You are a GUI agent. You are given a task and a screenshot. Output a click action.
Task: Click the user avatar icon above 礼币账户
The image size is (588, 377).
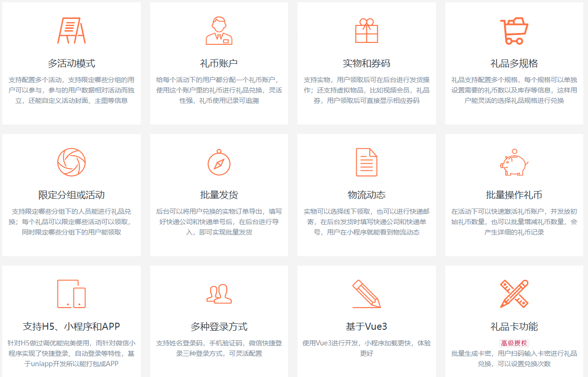tap(219, 31)
